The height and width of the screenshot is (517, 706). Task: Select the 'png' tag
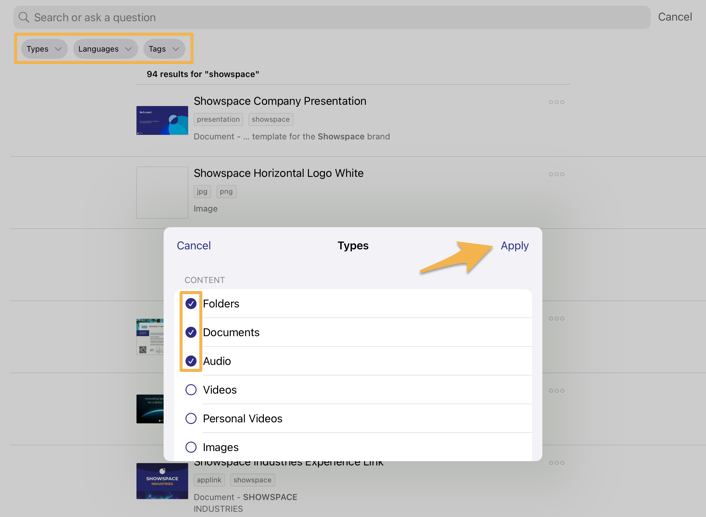226,191
